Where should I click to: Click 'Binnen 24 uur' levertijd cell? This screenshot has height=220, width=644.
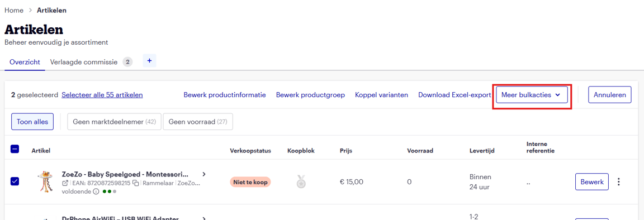tap(481, 182)
